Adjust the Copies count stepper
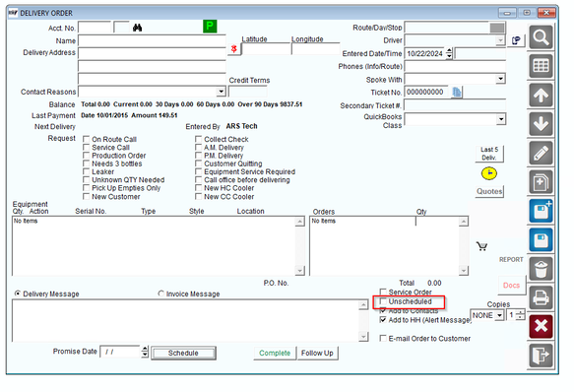This screenshot has width=574, height=392. 520,315
